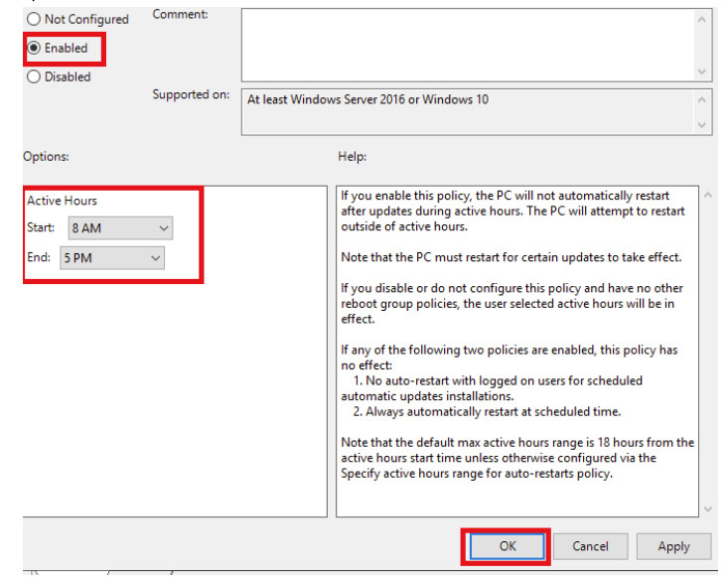The width and height of the screenshot is (728, 577).
Task: Click the Supported on box scroll down arrow
Action: point(702,125)
